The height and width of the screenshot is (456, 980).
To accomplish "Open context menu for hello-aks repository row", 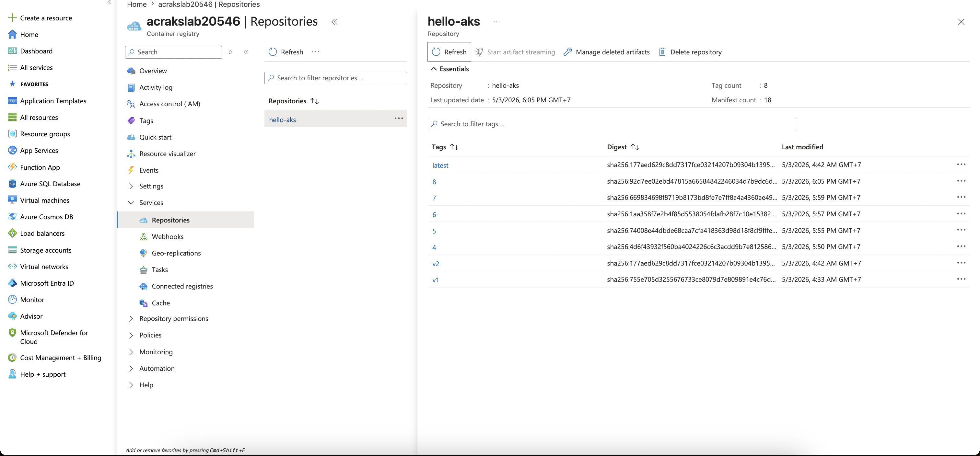I will point(398,118).
